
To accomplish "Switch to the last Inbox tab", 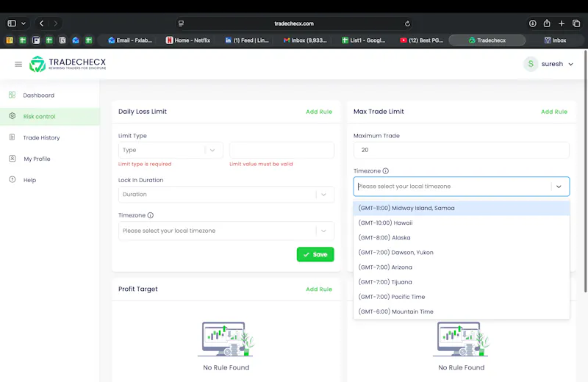I will [556, 40].
